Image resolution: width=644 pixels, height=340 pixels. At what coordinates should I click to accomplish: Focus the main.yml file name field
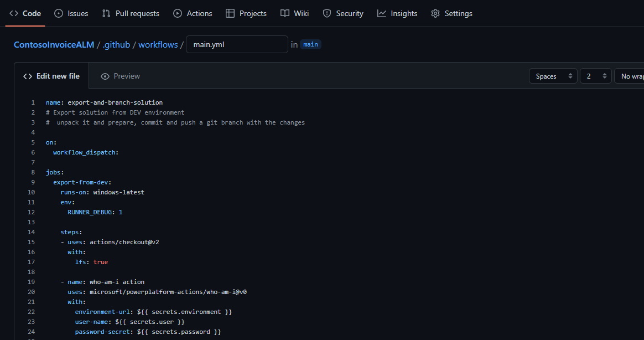[x=237, y=44]
